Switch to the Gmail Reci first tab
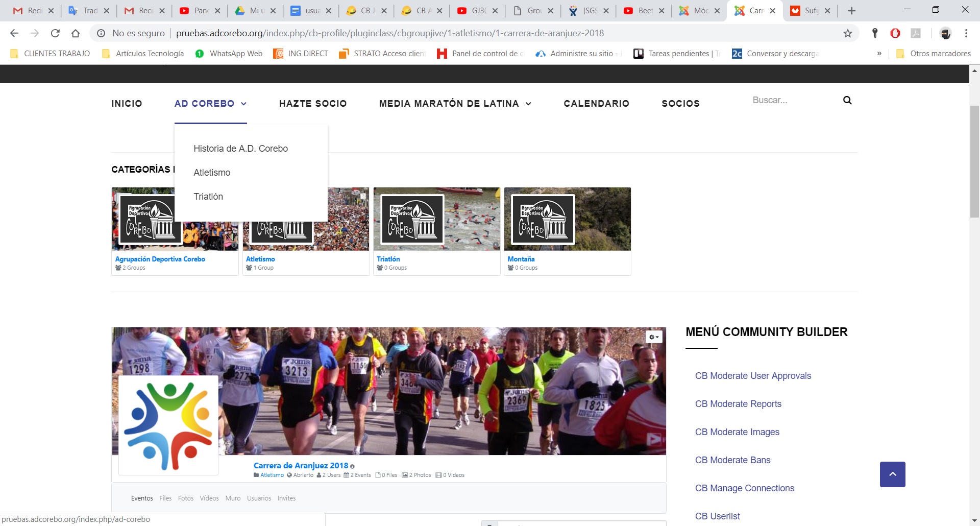 (x=33, y=11)
